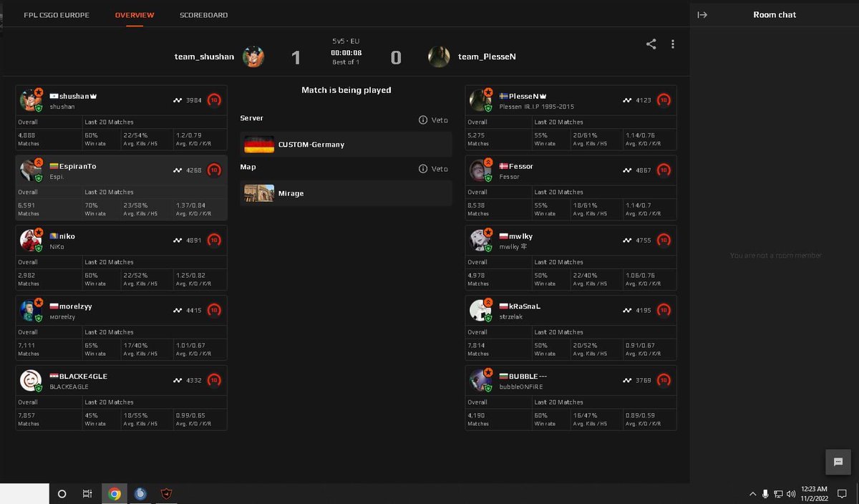Image resolution: width=859 pixels, height=504 pixels.
Task: Click BLACKE4GLE's 45% win rate
Action: (x=92, y=415)
